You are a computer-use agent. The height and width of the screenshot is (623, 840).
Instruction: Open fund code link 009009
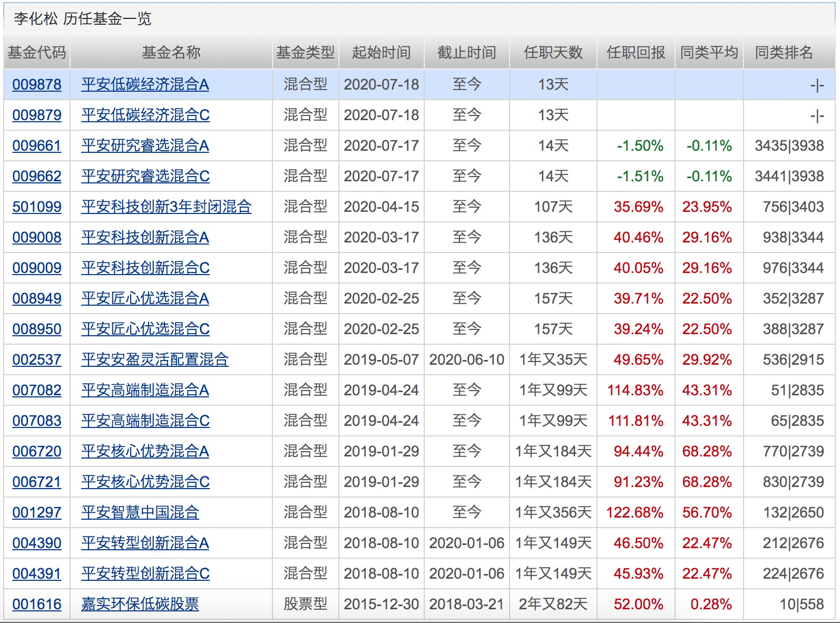37,268
